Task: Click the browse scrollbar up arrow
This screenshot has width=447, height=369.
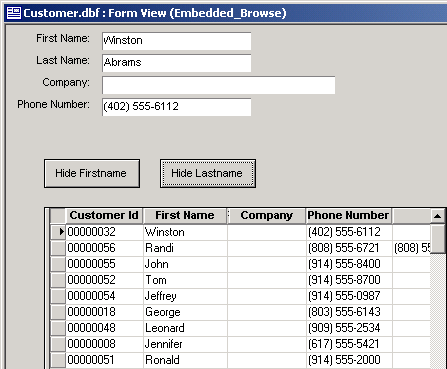Action: (x=438, y=216)
